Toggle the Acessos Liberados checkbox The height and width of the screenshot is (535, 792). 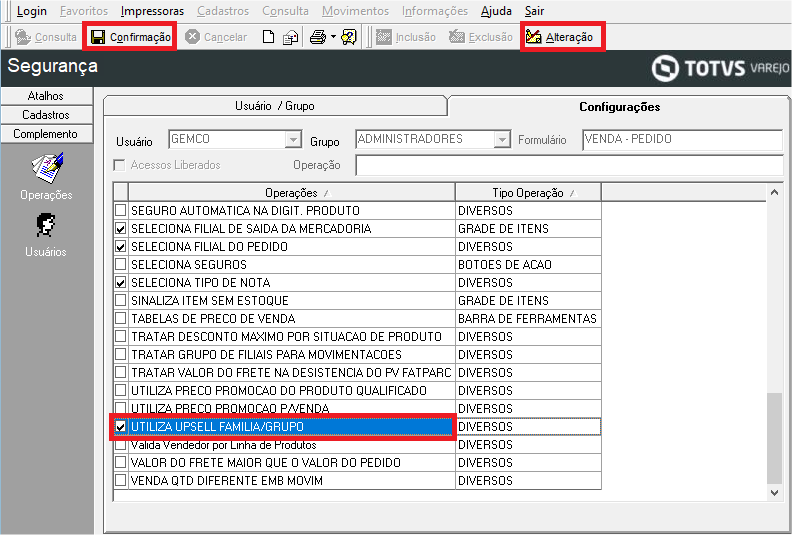119,165
